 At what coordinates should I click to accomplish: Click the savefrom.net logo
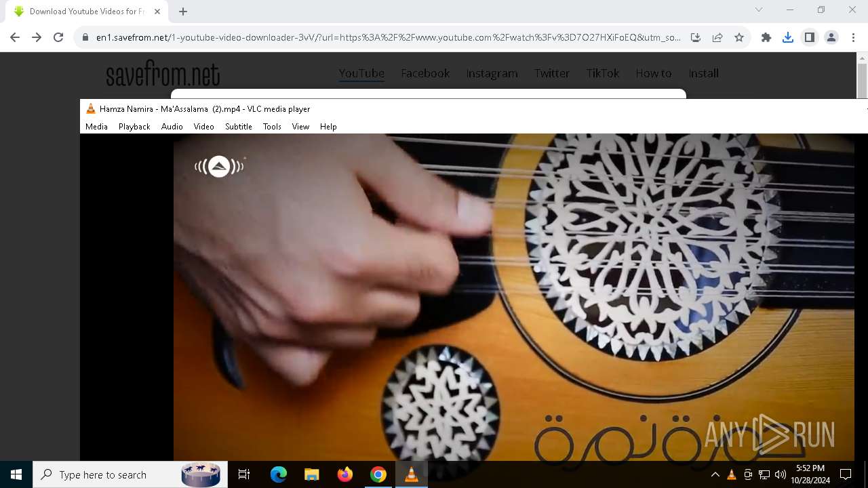tap(163, 74)
